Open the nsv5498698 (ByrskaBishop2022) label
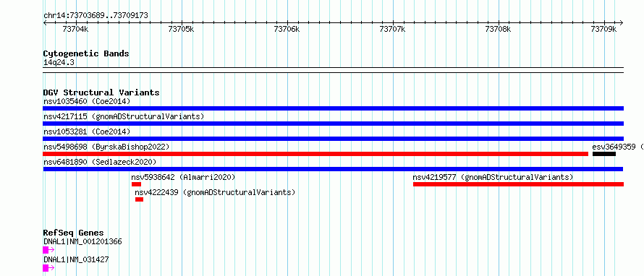The width and height of the screenshot is (644, 276). coord(106,147)
